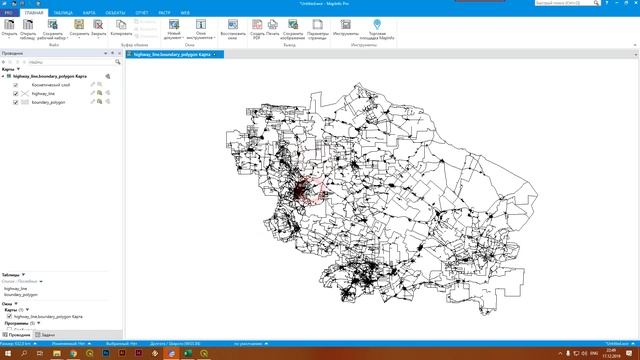Click the map options icon beside highway_line,boundary_polygon Карта
The height and width of the screenshot is (360, 640).
tap(108, 76)
